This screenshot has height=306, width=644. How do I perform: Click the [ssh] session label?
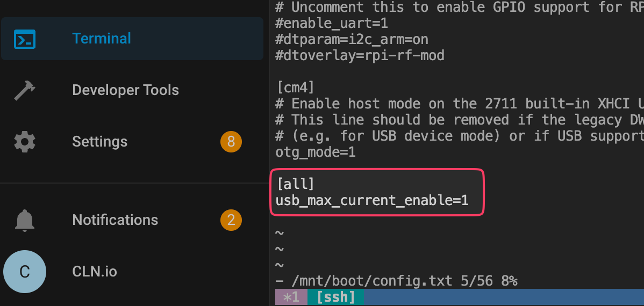coord(335,297)
